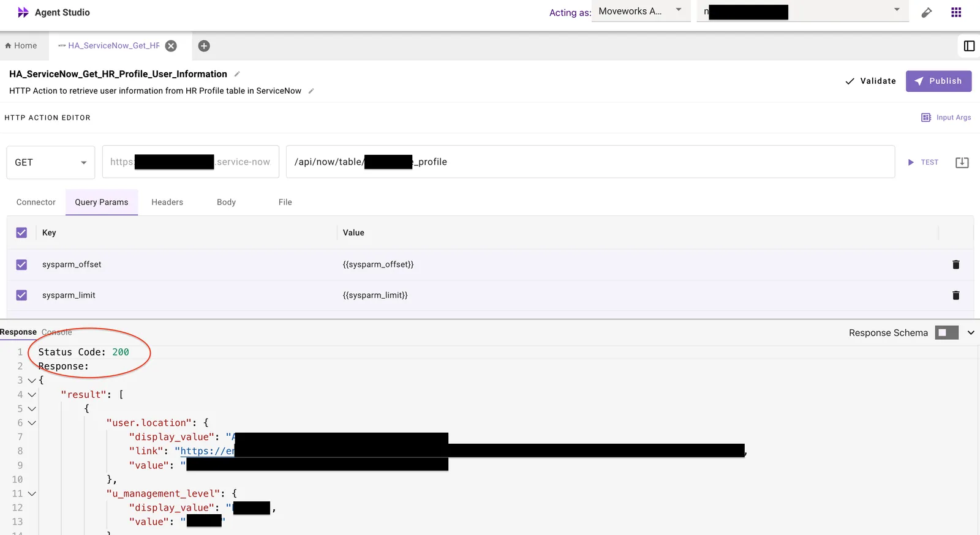Edit the action description pencil icon
Screen dimensions: 980x535
click(311, 91)
